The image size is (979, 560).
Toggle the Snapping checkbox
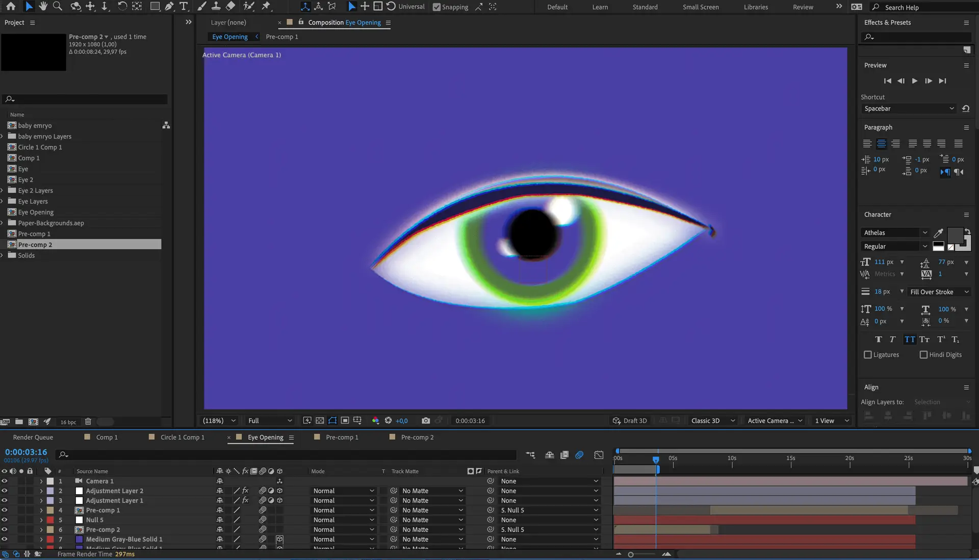click(436, 7)
